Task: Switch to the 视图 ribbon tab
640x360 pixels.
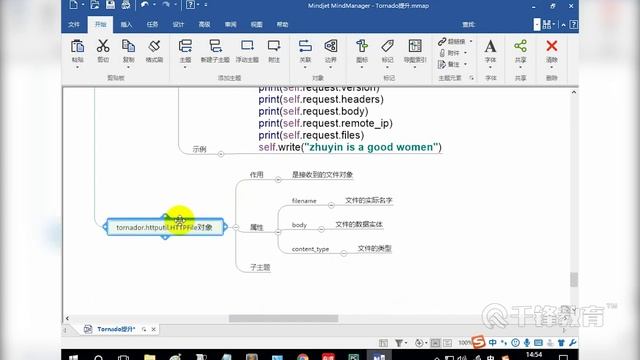Action: [x=257, y=24]
